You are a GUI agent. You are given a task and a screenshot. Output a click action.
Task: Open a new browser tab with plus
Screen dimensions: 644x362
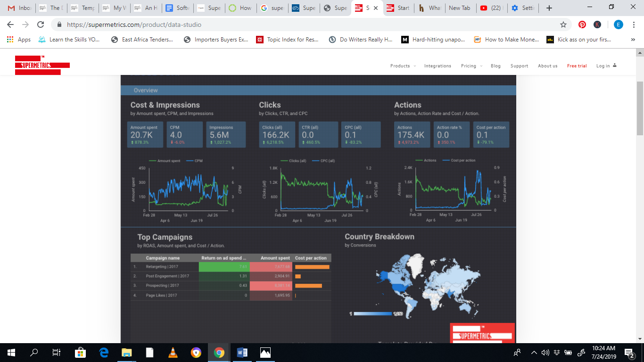[549, 8]
